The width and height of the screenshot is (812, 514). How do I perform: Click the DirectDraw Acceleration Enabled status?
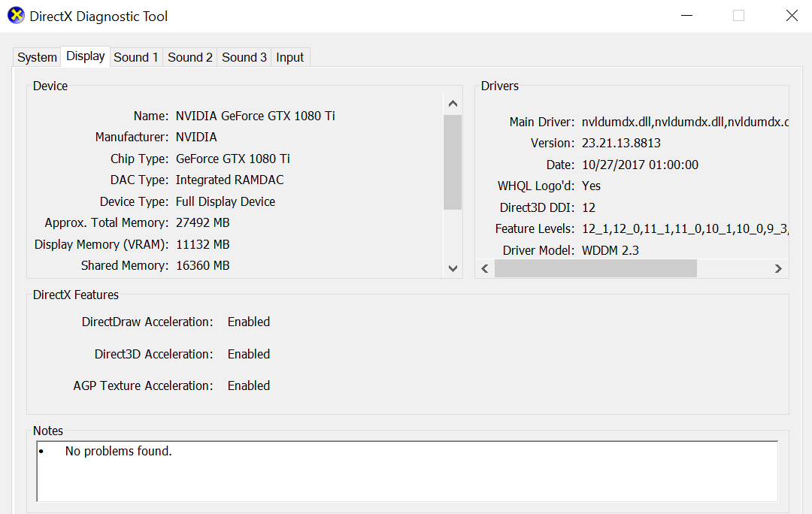(x=249, y=322)
